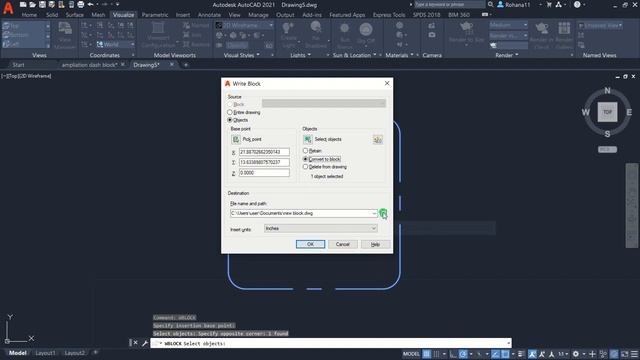Click the Viewport Configuration icon
Screen dimensions: 640x360
[x=158, y=28]
